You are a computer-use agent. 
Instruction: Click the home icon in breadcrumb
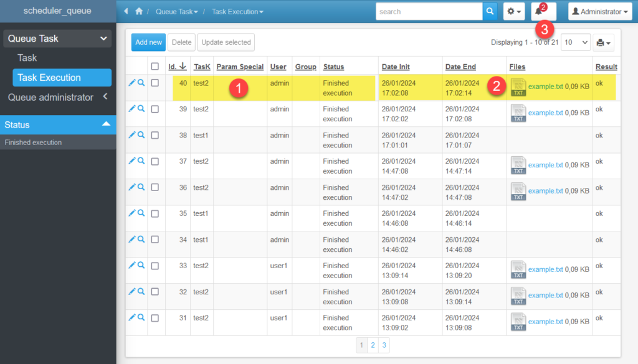point(139,11)
